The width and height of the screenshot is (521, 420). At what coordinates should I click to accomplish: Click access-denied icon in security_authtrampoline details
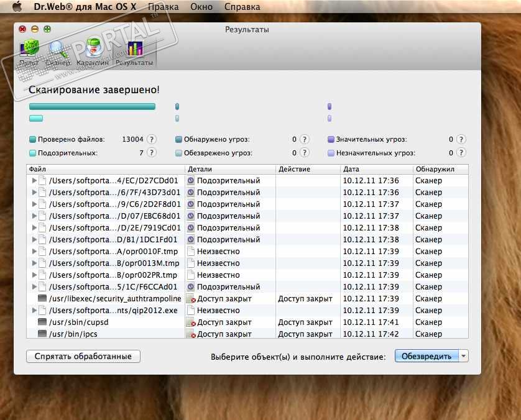(x=191, y=299)
